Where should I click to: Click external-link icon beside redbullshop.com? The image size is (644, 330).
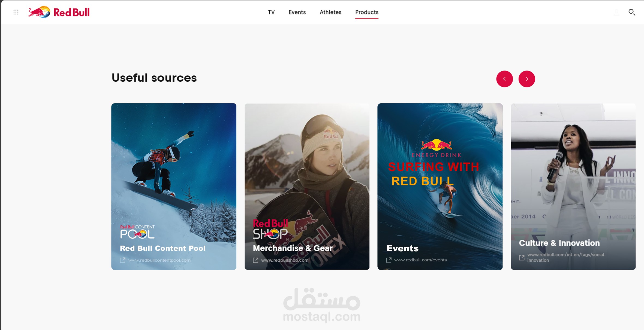255,260
